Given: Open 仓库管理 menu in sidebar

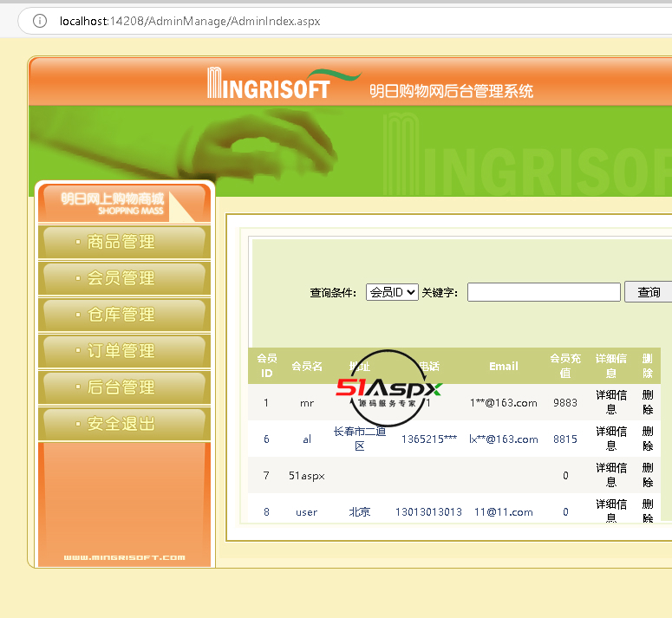Looking at the screenshot, I should [124, 315].
